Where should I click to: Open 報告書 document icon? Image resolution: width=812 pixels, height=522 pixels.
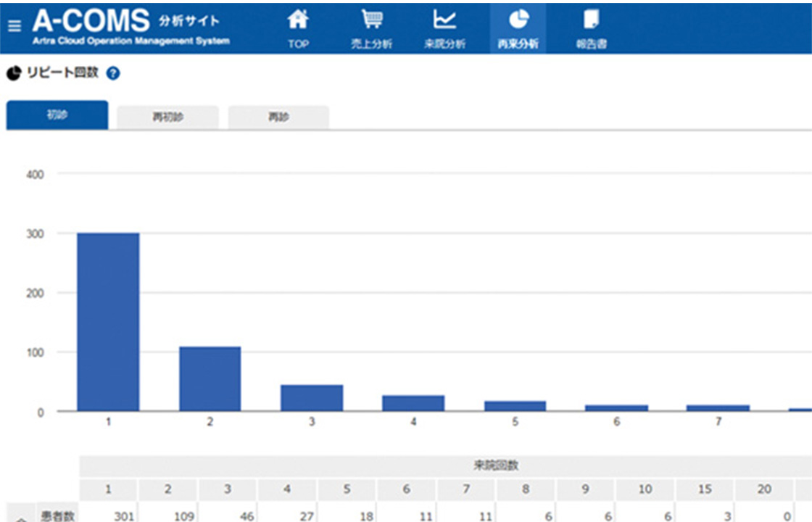pos(591,19)
